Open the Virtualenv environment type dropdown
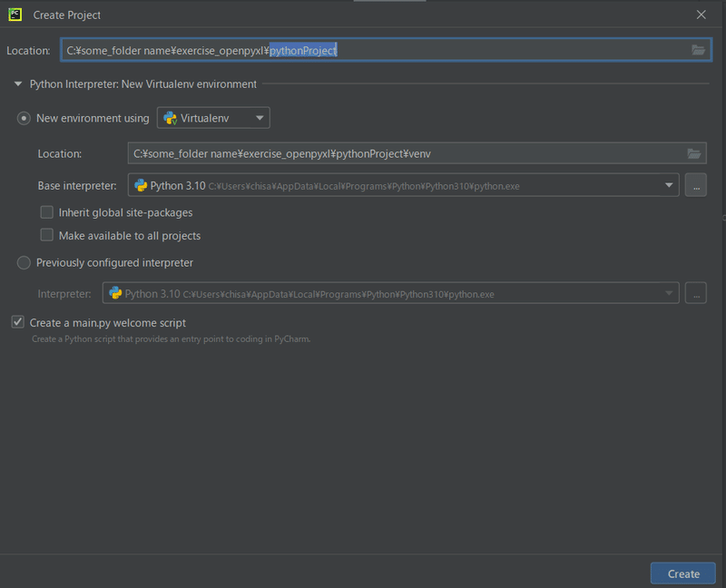The height and width of the screenshot is (588, 726). point(213,118)
